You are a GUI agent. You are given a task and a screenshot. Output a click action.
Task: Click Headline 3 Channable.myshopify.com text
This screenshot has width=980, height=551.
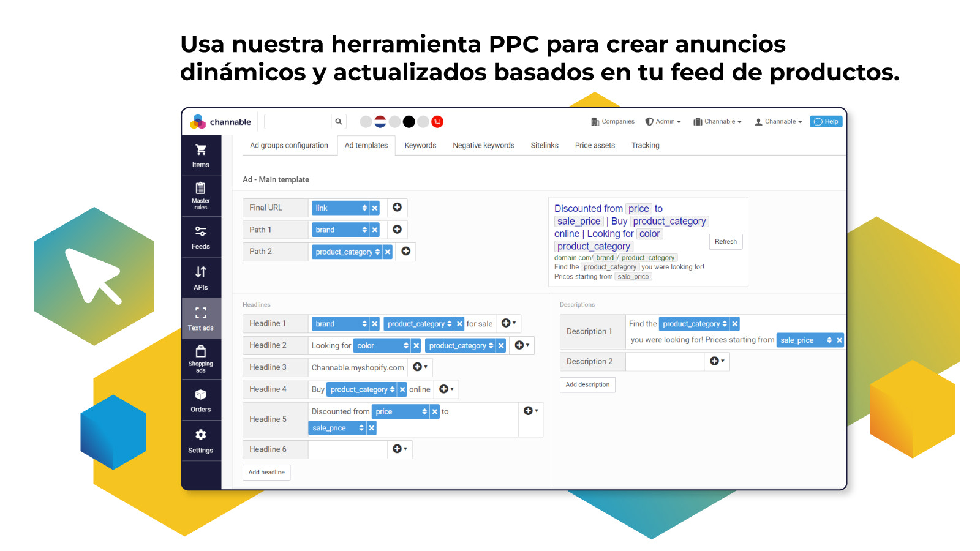358,368
